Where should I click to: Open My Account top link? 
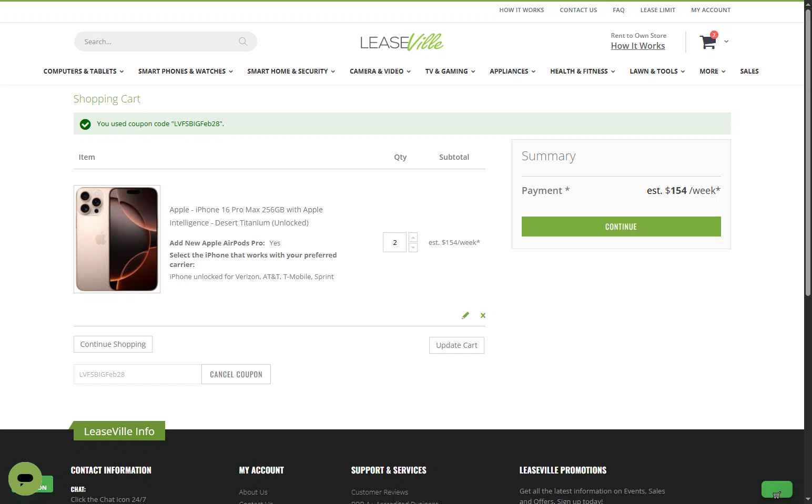click(710, 10)
